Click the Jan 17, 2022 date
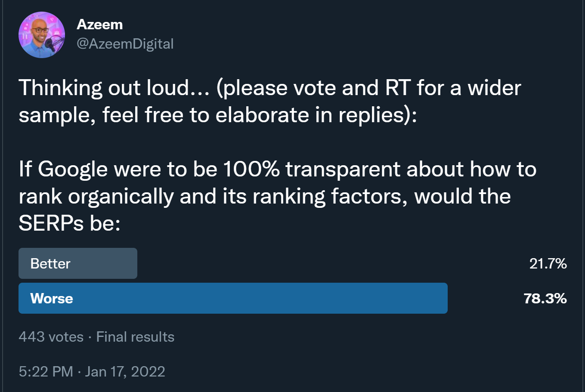The height and width of the screenshot is (392, 585). [x=125, y=371]
